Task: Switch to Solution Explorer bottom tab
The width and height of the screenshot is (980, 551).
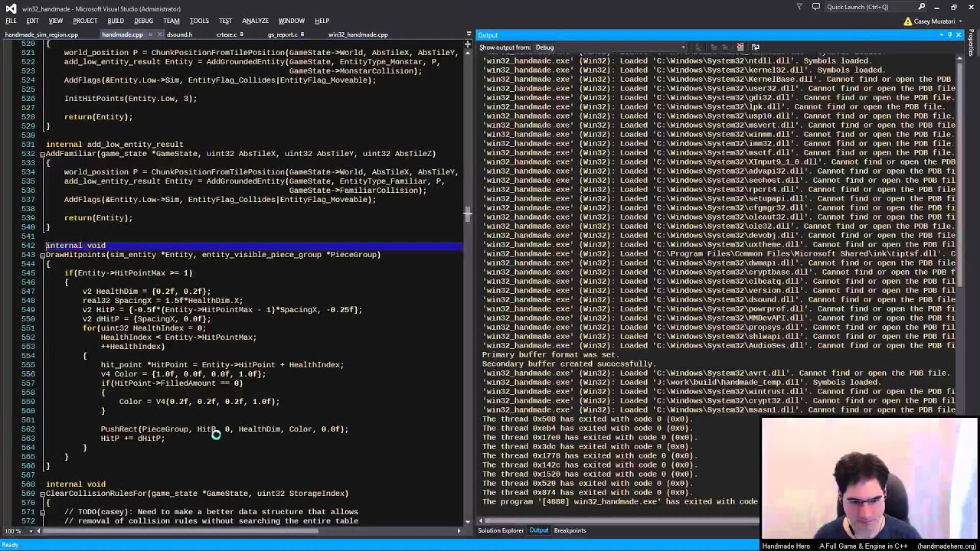Action: coord(501,530)
